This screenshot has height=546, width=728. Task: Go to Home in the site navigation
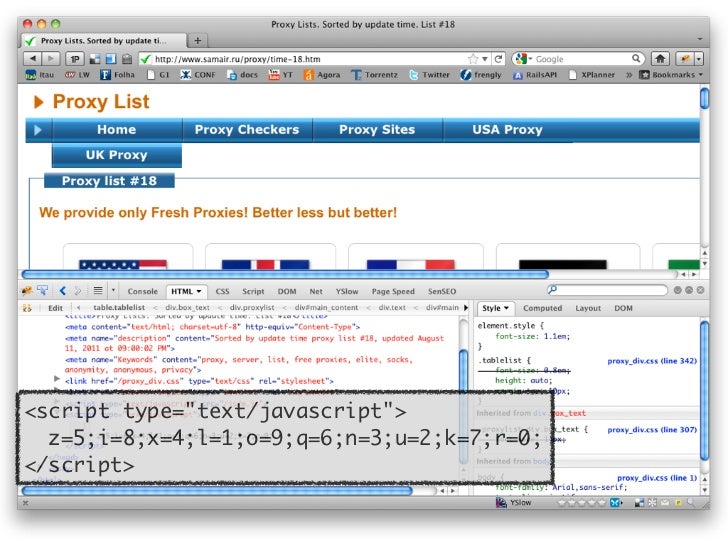[x=117, y=130]
